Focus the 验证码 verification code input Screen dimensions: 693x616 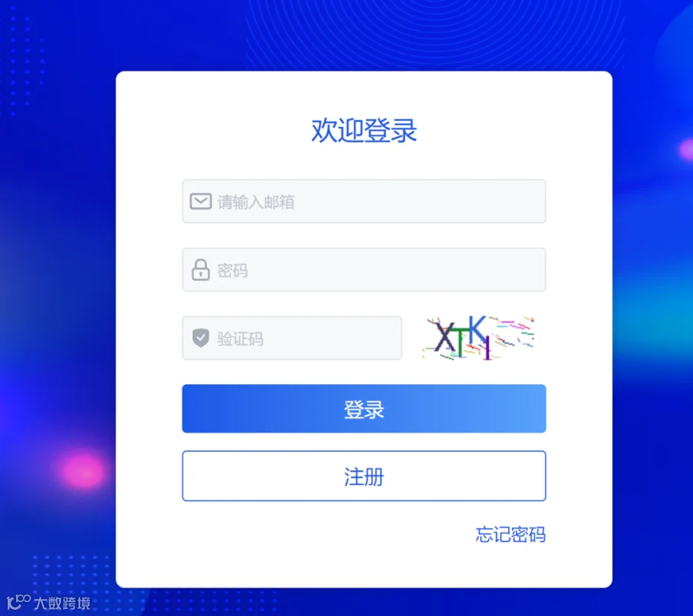pyautogui.click(x=292, y=338)
